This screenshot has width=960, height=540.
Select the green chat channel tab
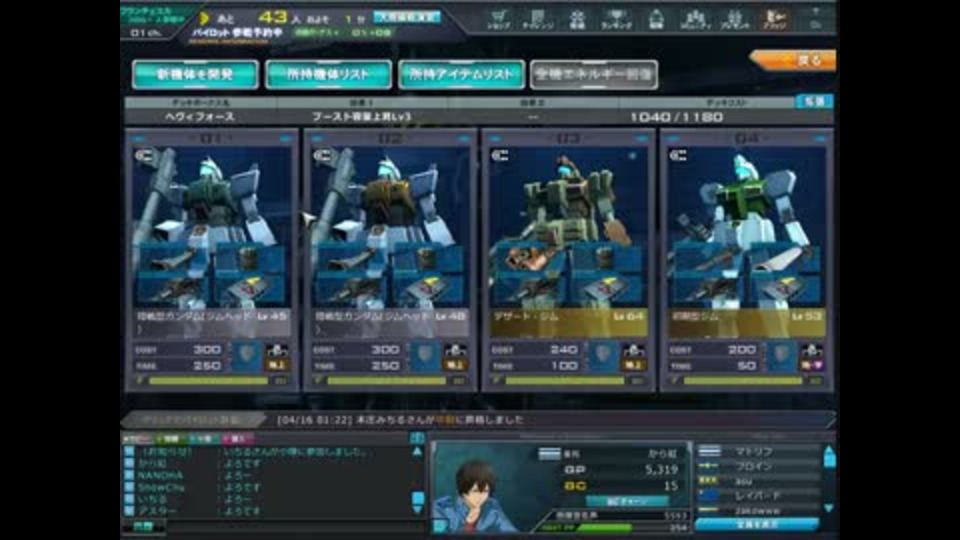(x=169, y=438)
